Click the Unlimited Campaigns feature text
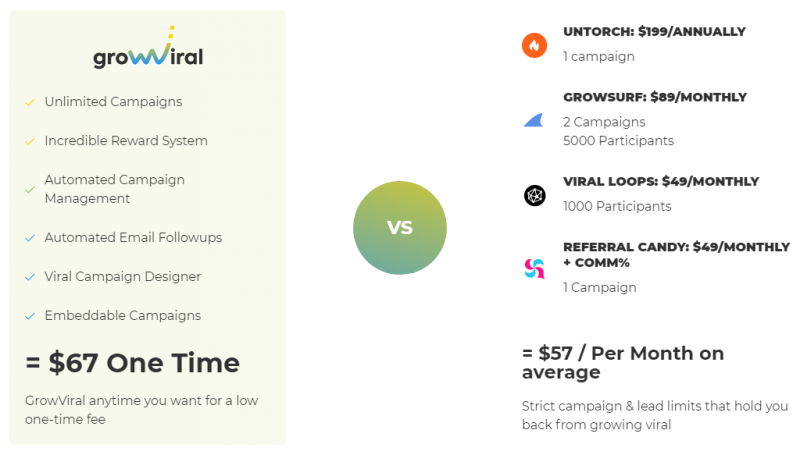 click(113, 102)
